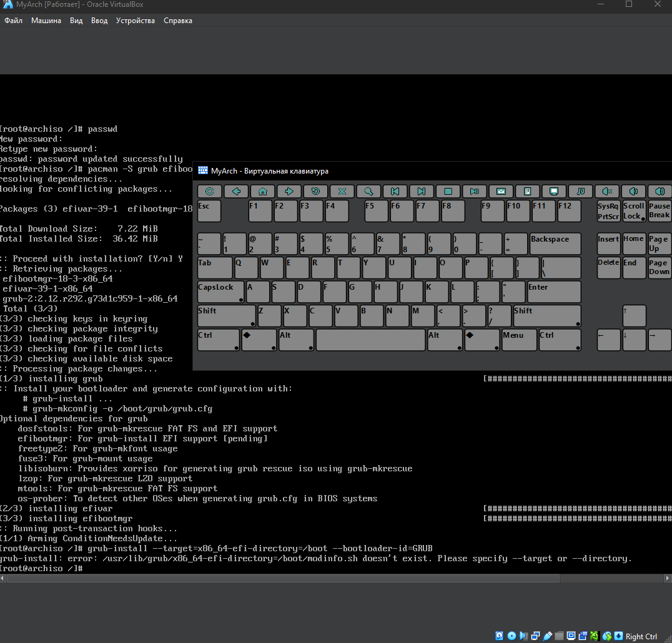Image resolution: width=672 pixels, height=643 pixels.
Task: Open the Ввод menu
Action: point(99,21)
